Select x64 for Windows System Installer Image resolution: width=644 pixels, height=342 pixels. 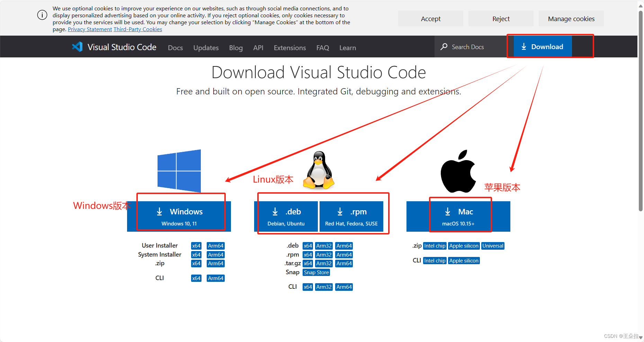pos(196,255)
